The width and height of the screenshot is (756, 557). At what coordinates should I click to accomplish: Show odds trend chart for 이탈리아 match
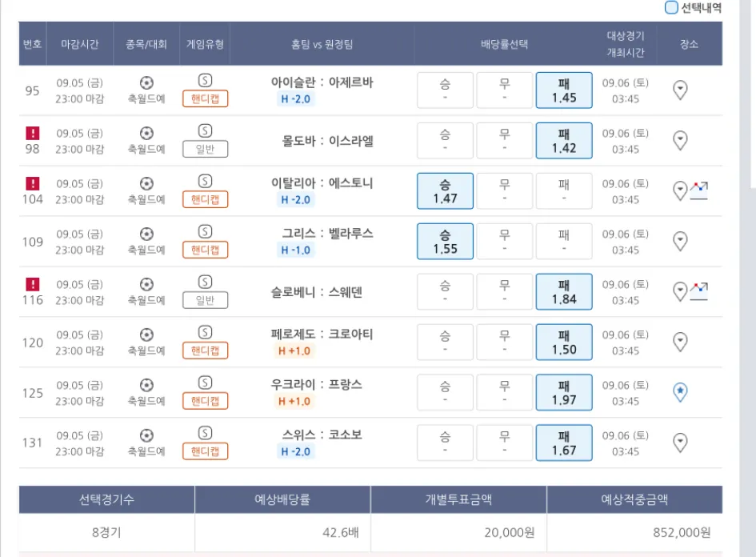click(x=699, y=190)
